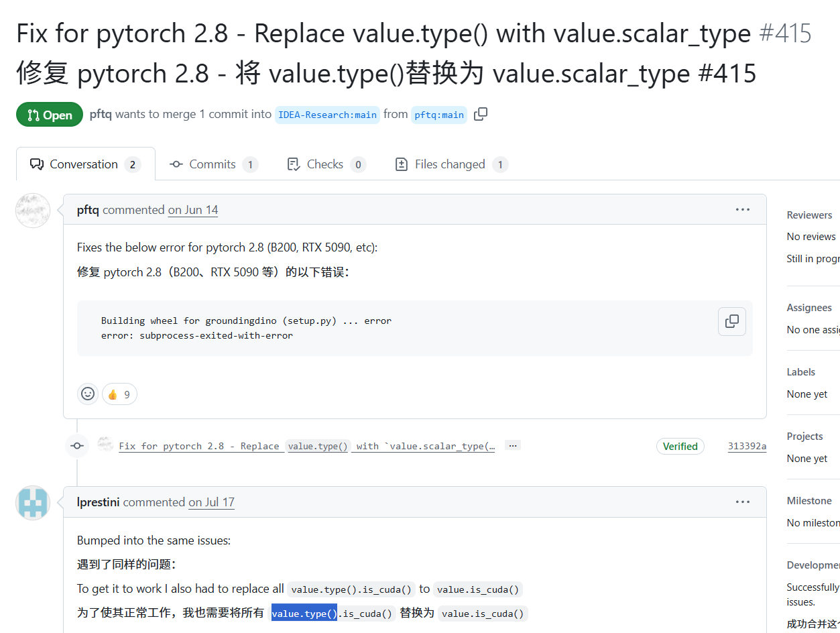Click 'None yet' under Labels
The image size is (840, 633).
(807, 394)
